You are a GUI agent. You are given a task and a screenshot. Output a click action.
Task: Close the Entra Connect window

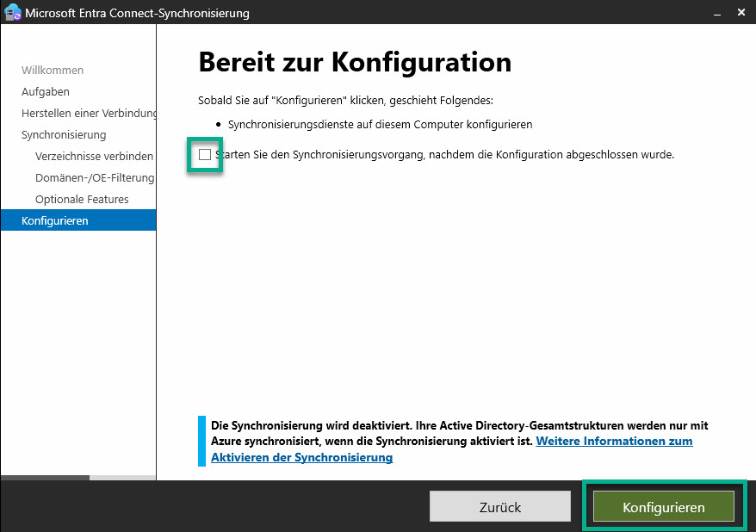pos(741,13)
